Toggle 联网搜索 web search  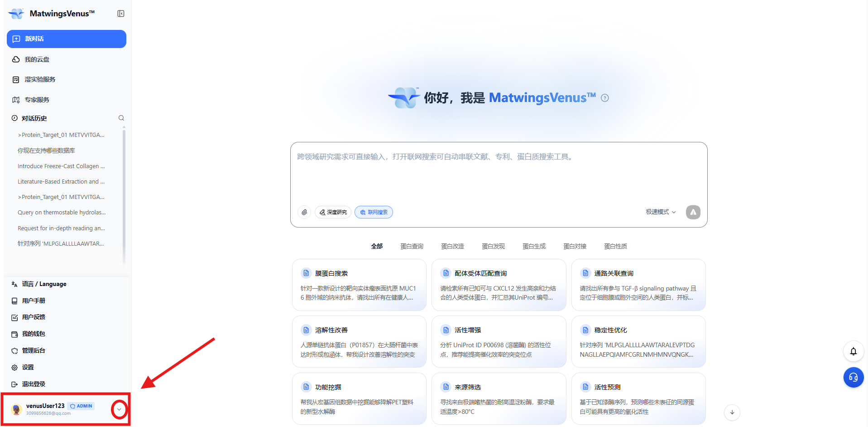pyautogui.click(x=374, y=212)
